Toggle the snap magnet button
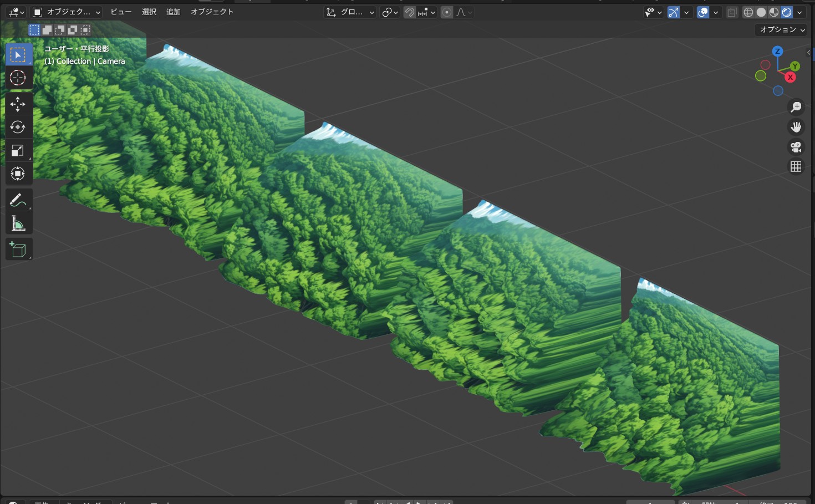Viewport: 815px width, 504px height. (x=410, y=12)
